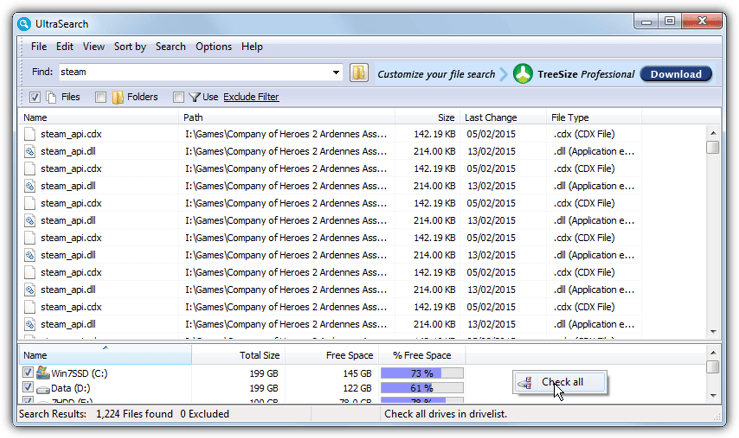Open the Find search history dropdown arrow
This screenshot has height=438, width=739.
(x=336, y=73)
